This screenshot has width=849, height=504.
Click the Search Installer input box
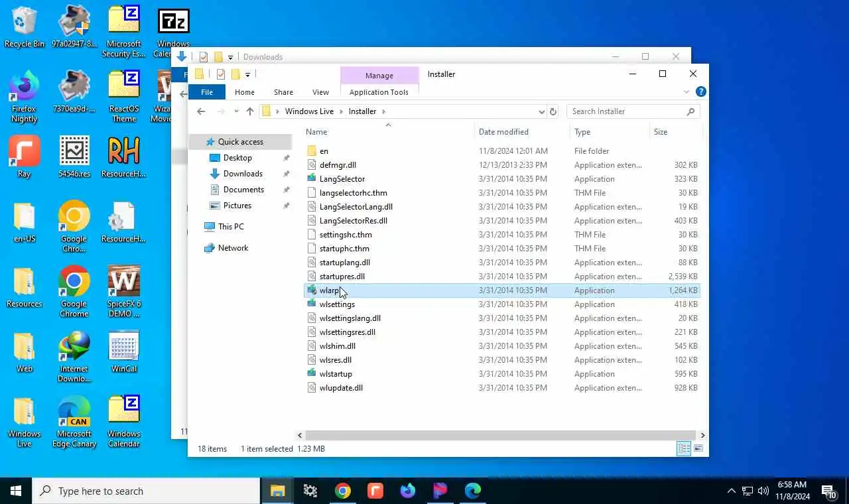[633, 111]
